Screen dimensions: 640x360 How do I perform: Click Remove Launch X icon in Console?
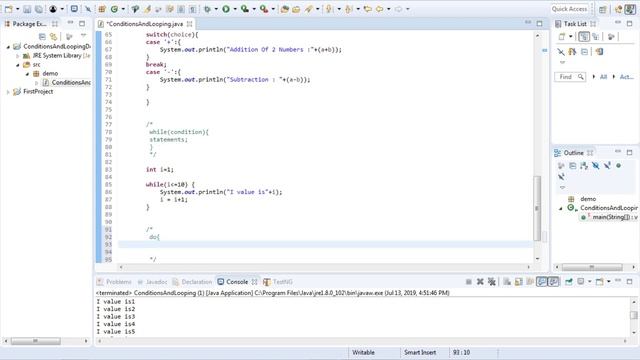[x=480, y=282]
